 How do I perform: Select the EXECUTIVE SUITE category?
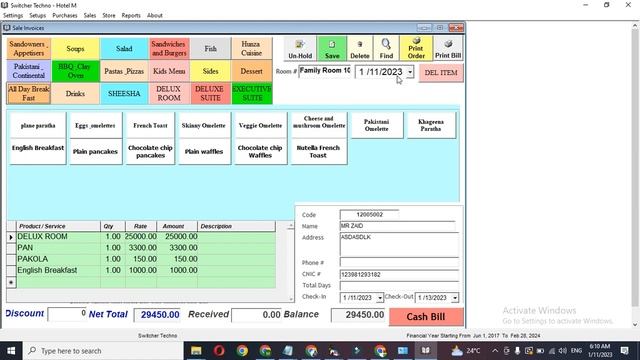[x=252, y=93]
